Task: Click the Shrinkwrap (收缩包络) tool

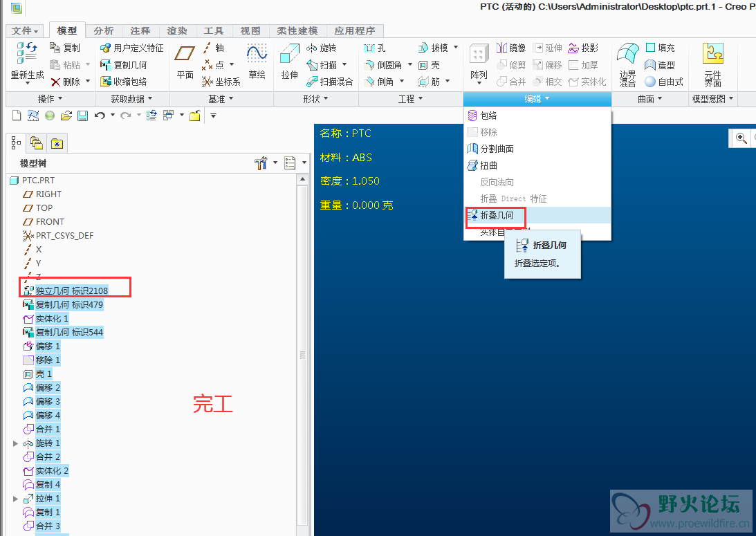Action: point(123,82)
